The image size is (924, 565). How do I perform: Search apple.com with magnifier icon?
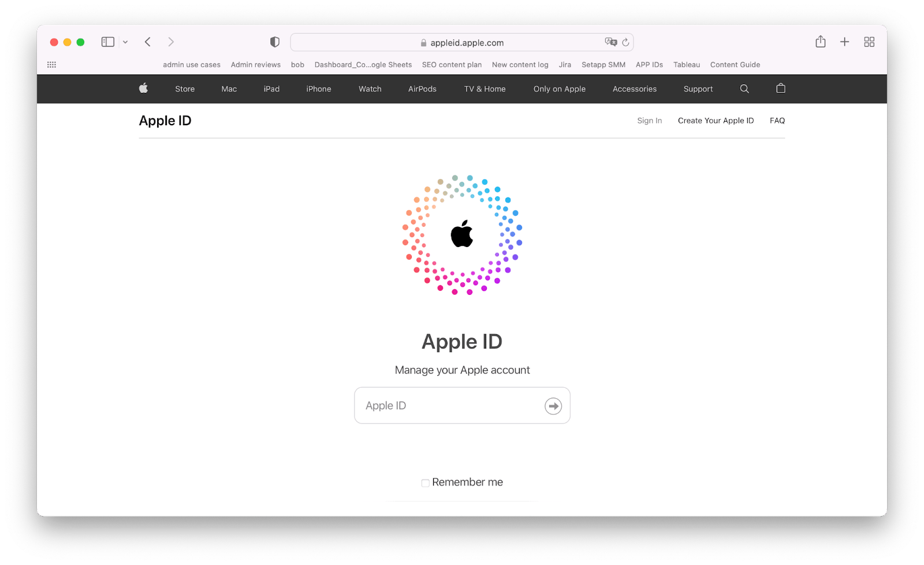744,89
